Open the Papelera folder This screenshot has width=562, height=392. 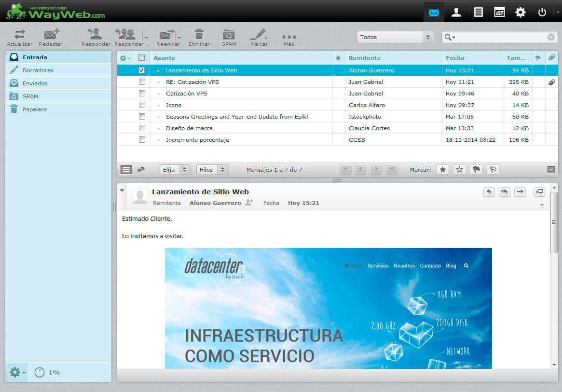[x=58, y=109]
